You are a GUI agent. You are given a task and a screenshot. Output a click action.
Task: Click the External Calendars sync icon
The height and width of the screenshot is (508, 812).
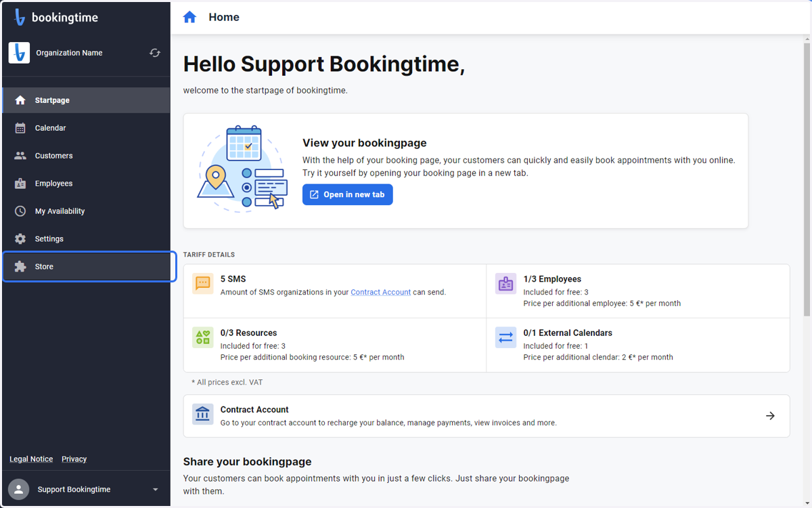point(506,337)
